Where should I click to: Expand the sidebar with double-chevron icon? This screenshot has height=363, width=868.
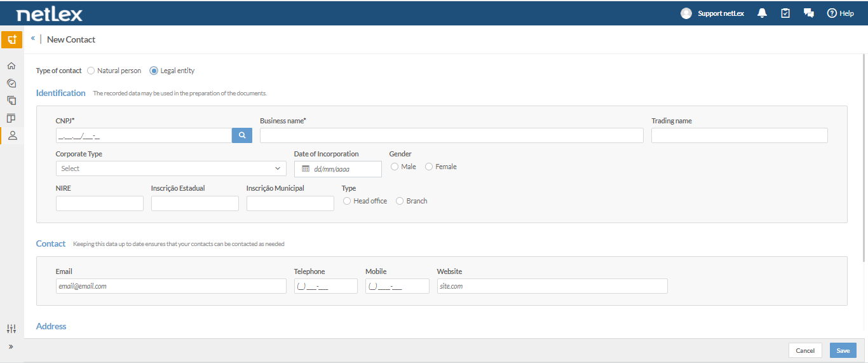point(11,346)
